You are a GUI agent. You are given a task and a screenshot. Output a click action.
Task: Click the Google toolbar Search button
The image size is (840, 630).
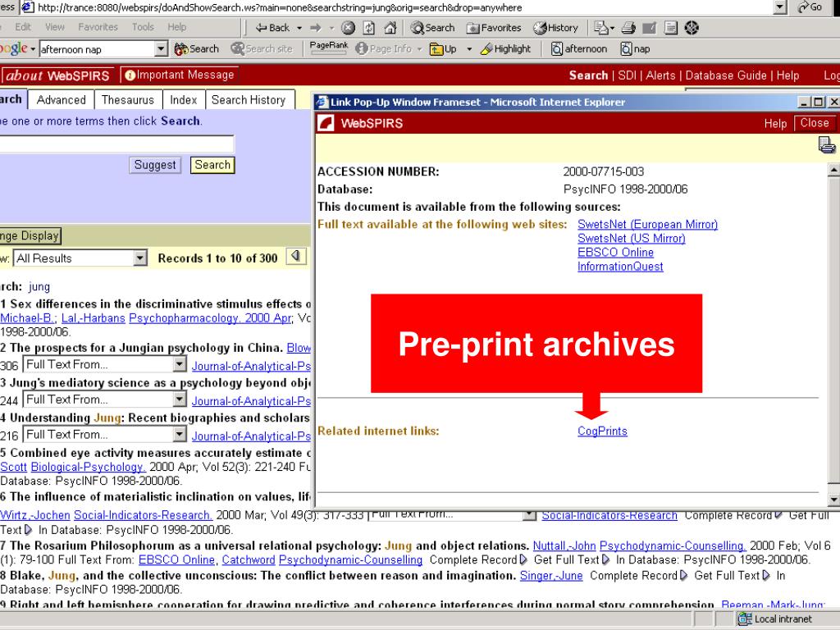click(197, 48)
